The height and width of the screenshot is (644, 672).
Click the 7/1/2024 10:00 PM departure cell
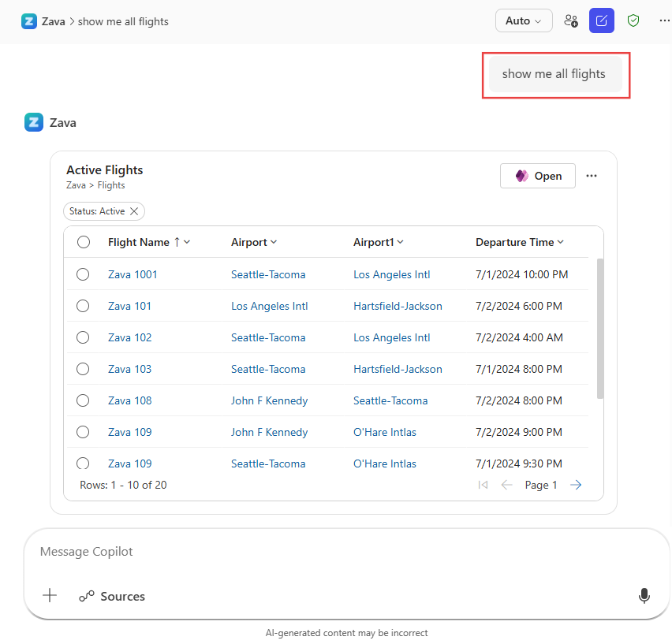(x=521, y=274)
